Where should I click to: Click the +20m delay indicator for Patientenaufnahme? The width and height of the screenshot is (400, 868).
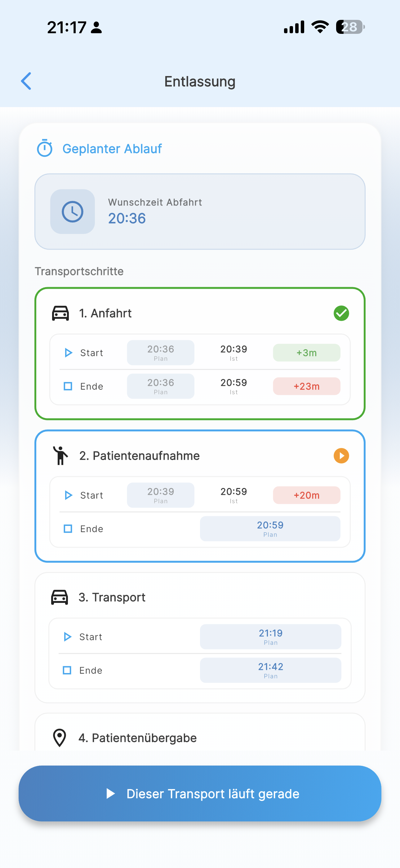(306, 495)
